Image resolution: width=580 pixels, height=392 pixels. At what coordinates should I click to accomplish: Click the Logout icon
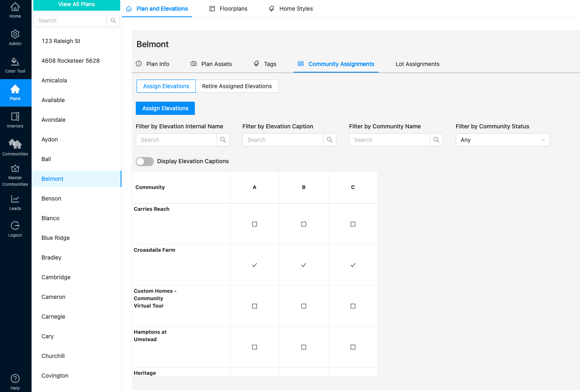[15, 226]
